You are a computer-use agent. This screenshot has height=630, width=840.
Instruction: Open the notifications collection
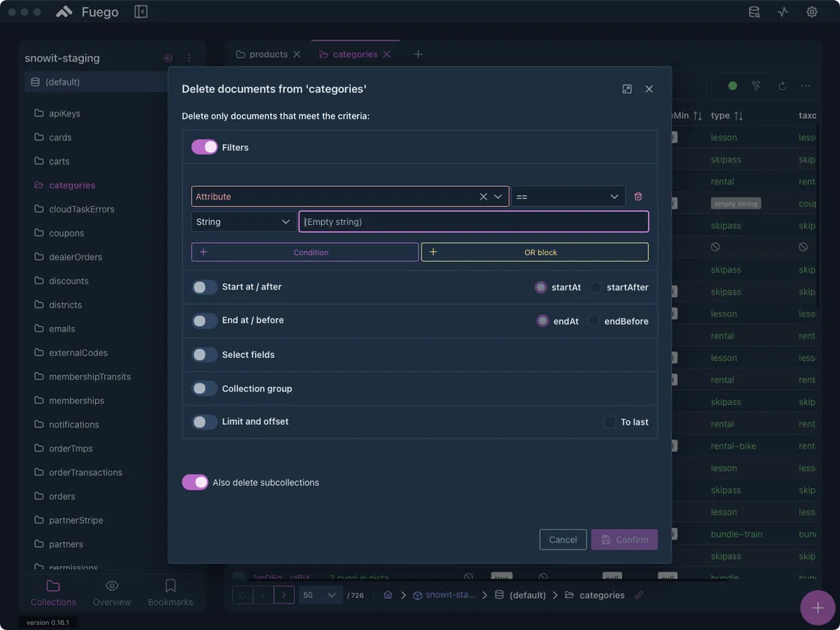point(74,424)
